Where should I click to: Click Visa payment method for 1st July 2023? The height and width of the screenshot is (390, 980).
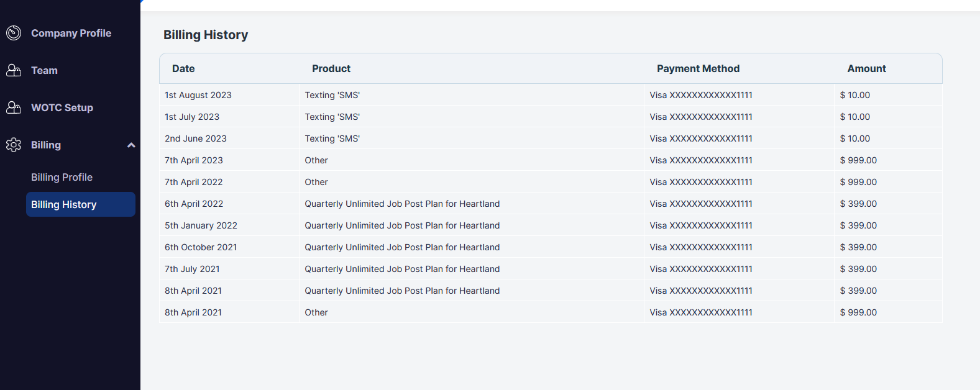click(701, 117)
